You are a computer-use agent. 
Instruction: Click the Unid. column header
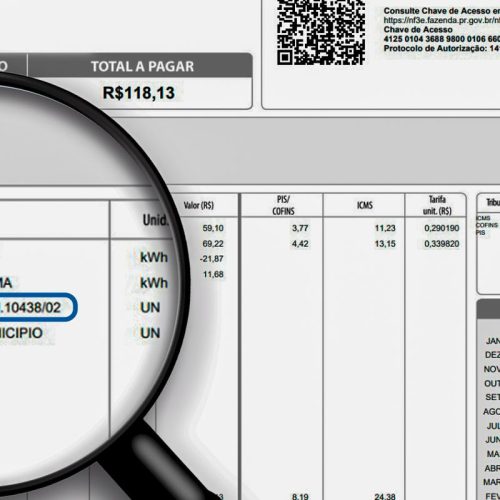(x=155, y=220)
